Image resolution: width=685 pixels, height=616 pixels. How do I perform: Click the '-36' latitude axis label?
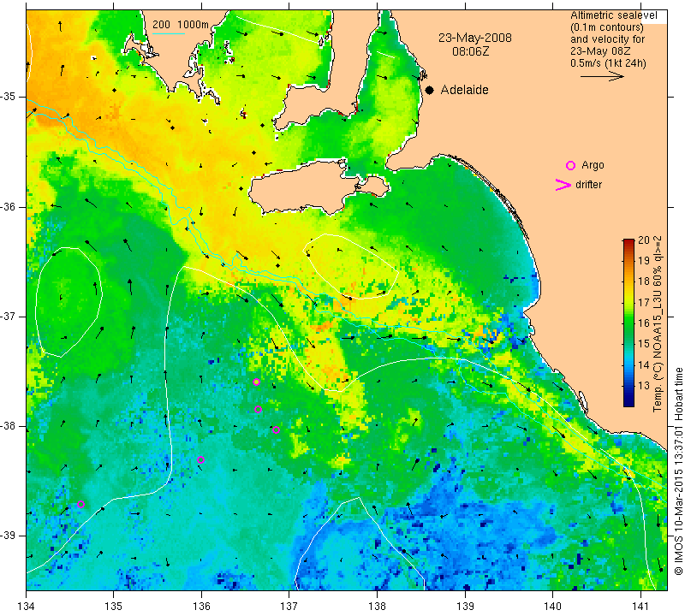tap(8, 206)
